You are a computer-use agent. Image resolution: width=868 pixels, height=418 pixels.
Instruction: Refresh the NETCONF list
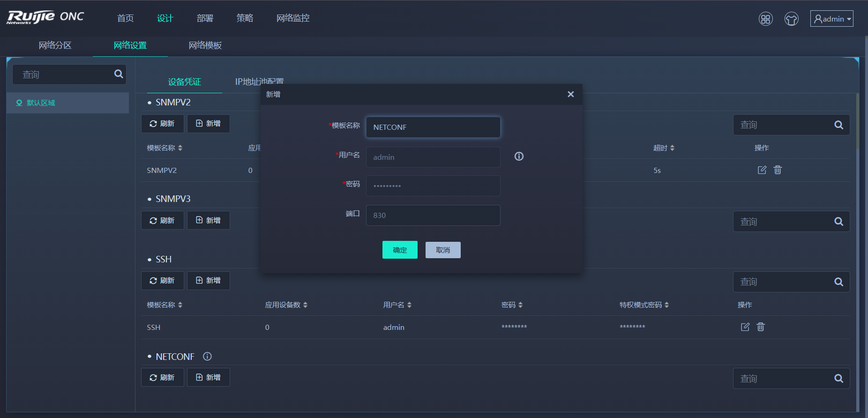[x=162, y=377]
